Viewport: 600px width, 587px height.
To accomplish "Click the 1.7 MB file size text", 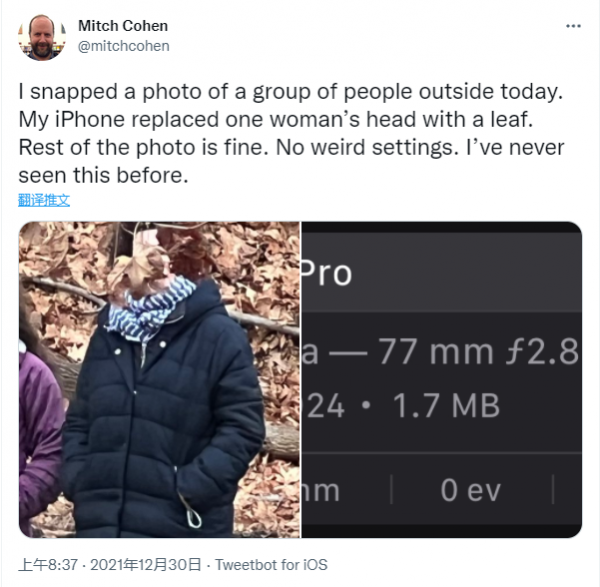I will tap(446, 406).
